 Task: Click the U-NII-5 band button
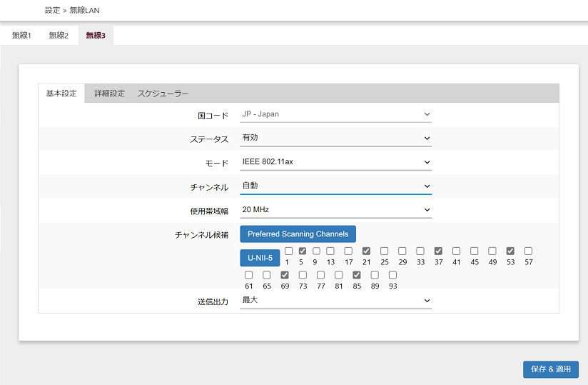[260, 258]
